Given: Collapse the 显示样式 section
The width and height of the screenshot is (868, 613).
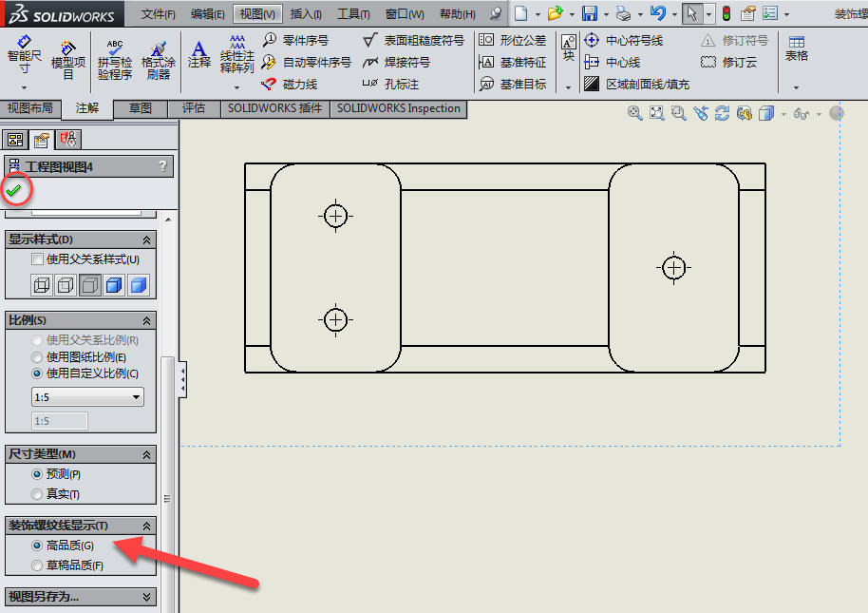Looking at the screenshot, I should [146, 239].
